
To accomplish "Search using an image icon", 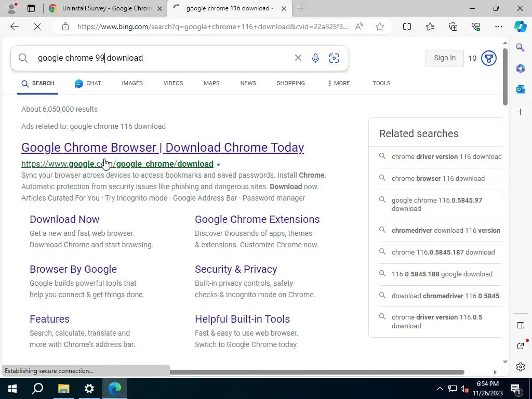I will coord(334,58).
